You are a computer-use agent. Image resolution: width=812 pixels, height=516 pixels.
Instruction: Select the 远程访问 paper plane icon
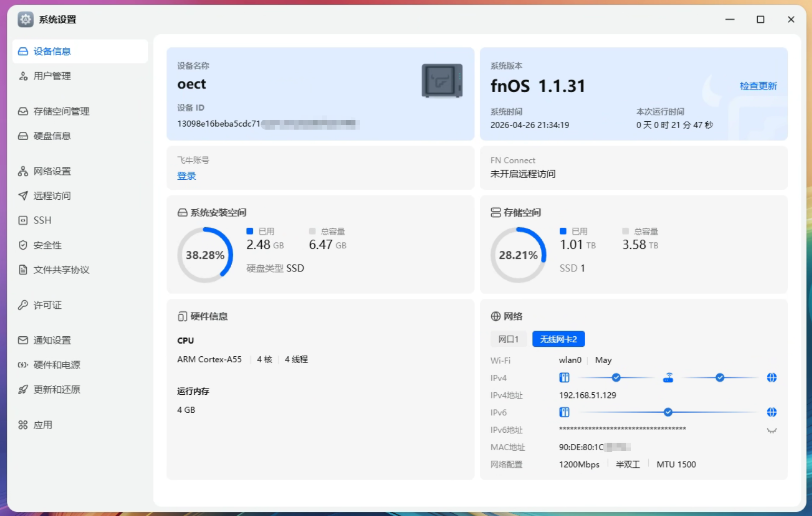23,196
